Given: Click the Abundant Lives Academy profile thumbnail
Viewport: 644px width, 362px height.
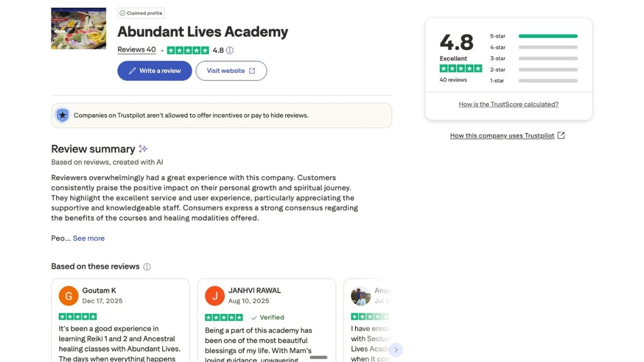Looking at the screenshot, I should (x=78, y=28).
